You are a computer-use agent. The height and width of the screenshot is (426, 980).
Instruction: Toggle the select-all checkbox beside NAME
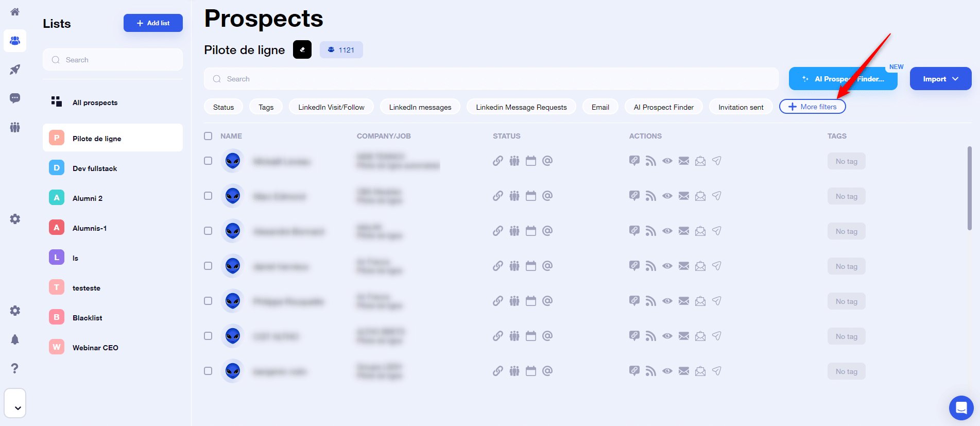[x=208, y=136]
